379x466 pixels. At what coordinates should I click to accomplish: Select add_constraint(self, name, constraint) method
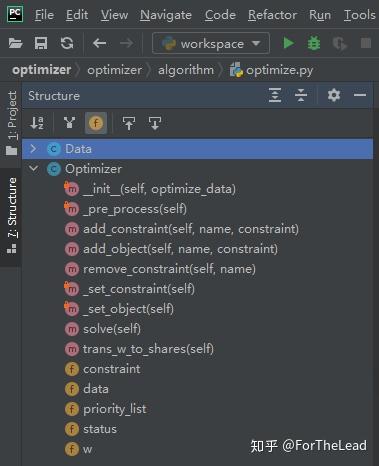tap(197, 229)
